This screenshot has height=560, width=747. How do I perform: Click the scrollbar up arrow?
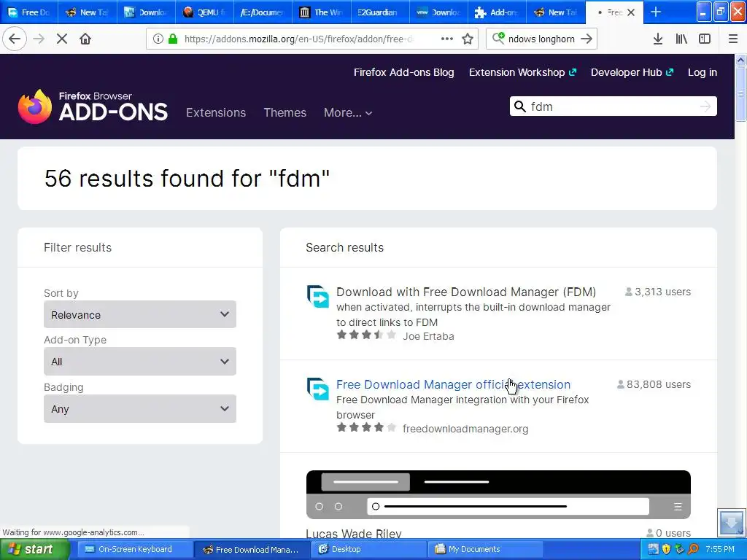[x=740, y=60]
